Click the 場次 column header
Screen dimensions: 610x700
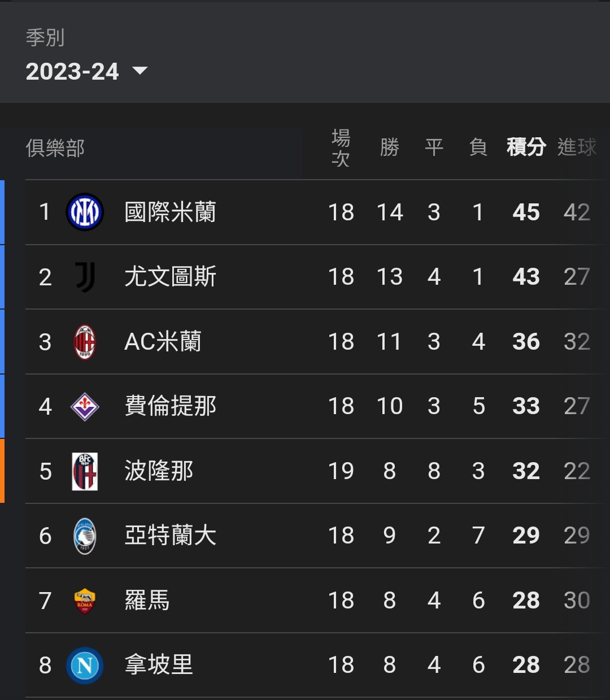pyautogui.click(x=341, y=148)
